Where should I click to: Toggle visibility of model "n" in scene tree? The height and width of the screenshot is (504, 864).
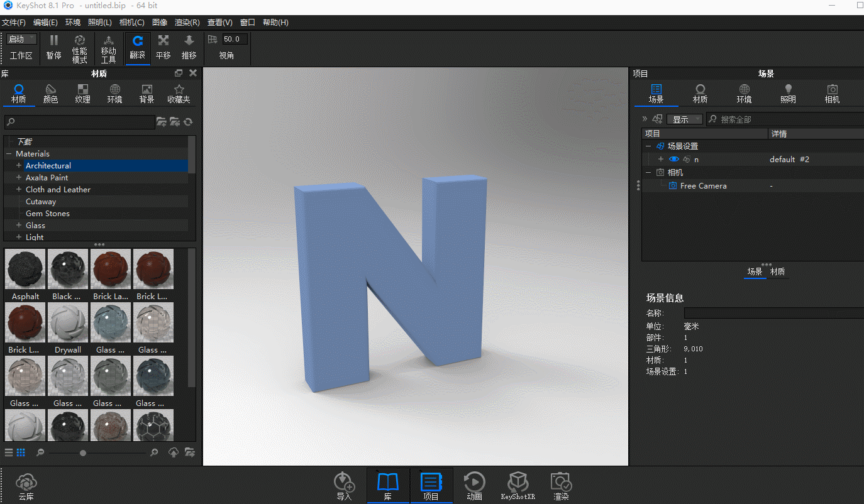673,159
